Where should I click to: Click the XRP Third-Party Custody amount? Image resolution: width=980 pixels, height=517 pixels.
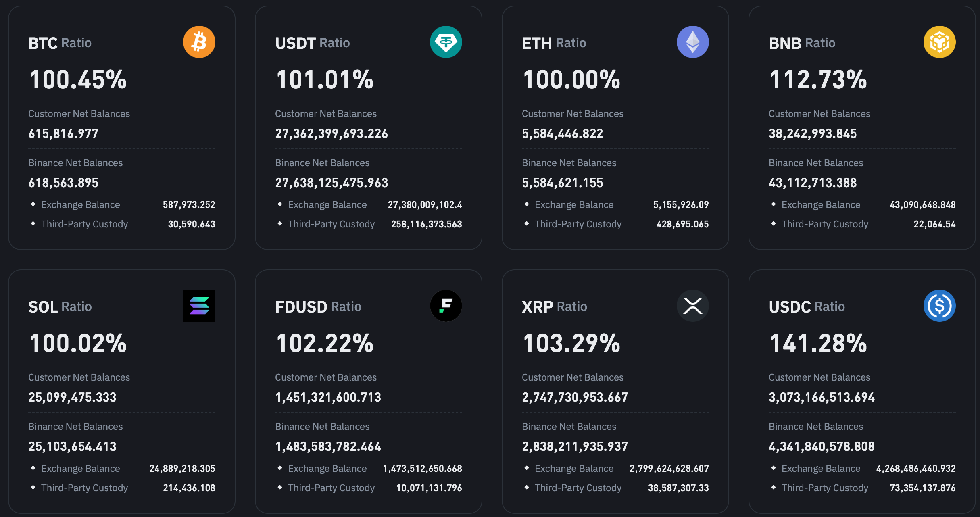point(679,488)
